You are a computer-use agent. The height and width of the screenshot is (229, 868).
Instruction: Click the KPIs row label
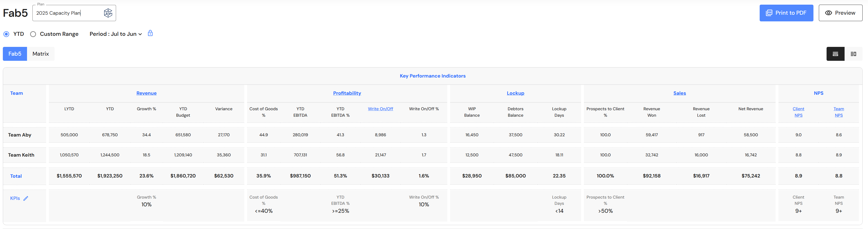tap(15, 198)
